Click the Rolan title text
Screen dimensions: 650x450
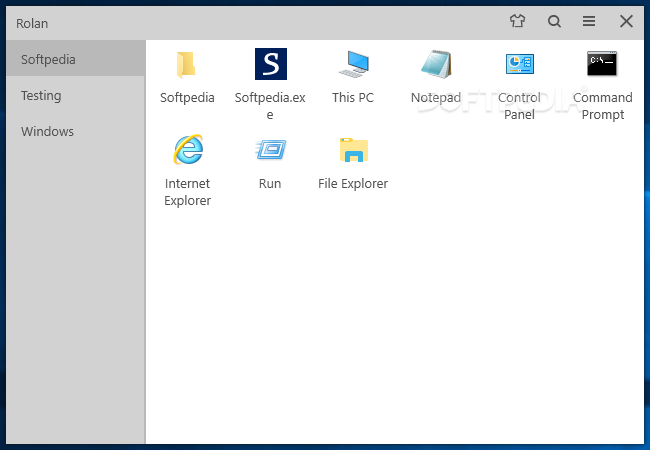coord(32,24)
